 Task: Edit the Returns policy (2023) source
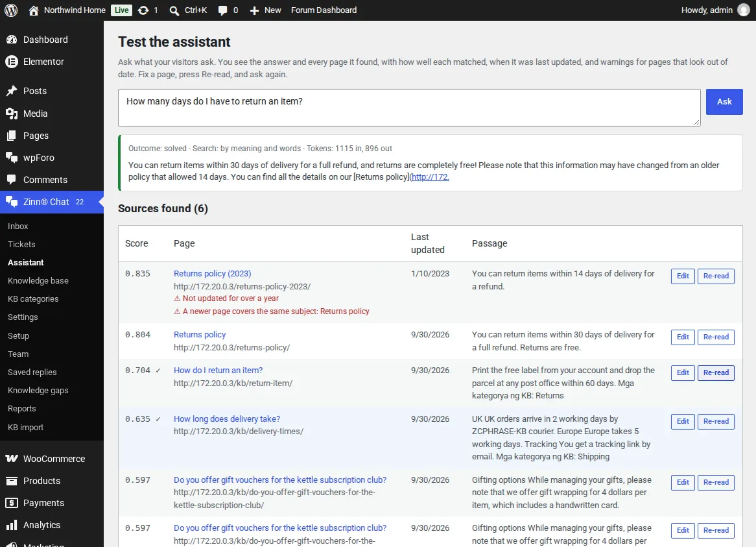click(683, 276)
